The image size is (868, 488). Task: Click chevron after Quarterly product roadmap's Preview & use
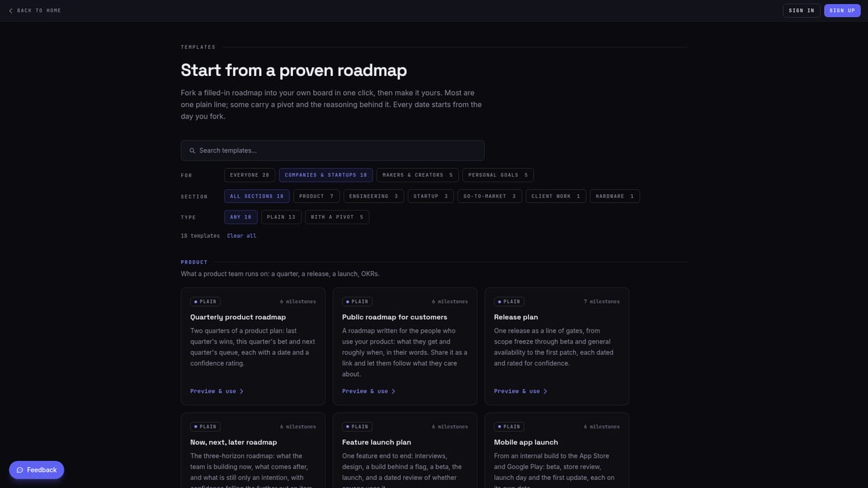coord(241,391)
